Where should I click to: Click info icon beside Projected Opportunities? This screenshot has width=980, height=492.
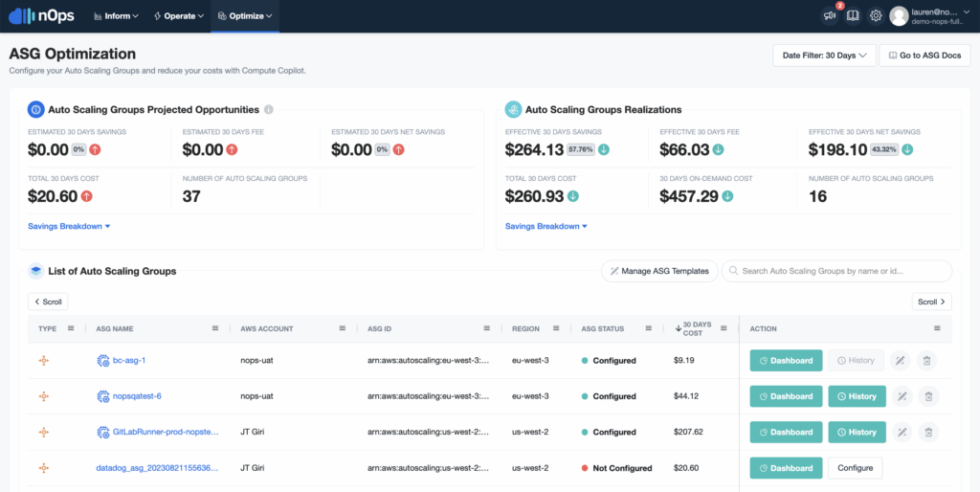point(269,110)
